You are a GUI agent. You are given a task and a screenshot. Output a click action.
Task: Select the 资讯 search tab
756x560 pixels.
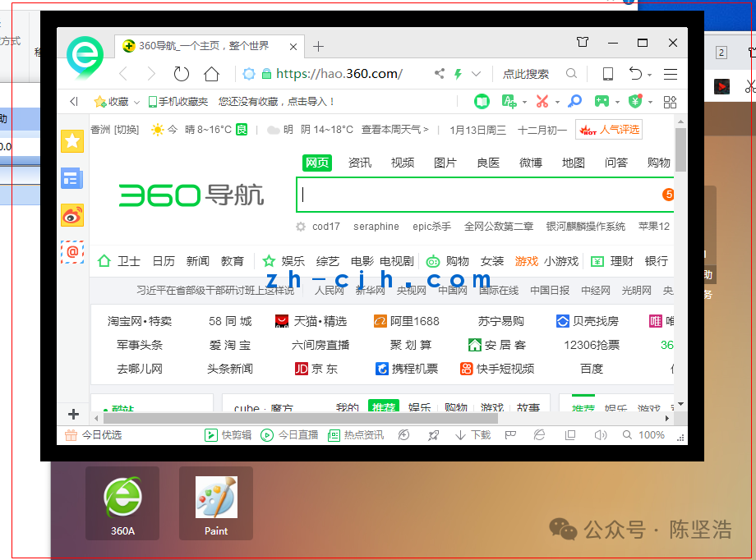pyautogui.click(x=360, y=163)
